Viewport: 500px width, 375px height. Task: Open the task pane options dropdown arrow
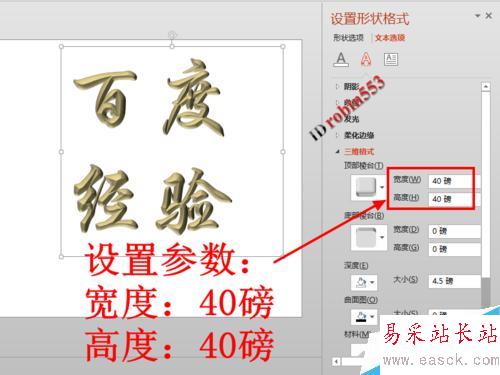[477, 16]
